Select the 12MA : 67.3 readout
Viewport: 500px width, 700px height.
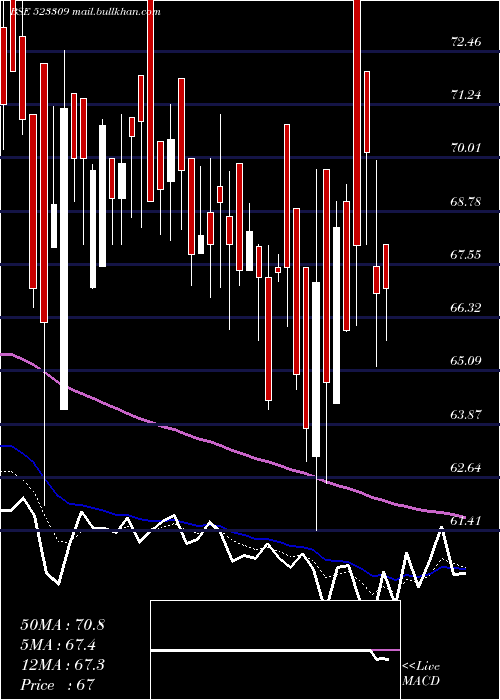pyautogui.click(x=62, y=665)
